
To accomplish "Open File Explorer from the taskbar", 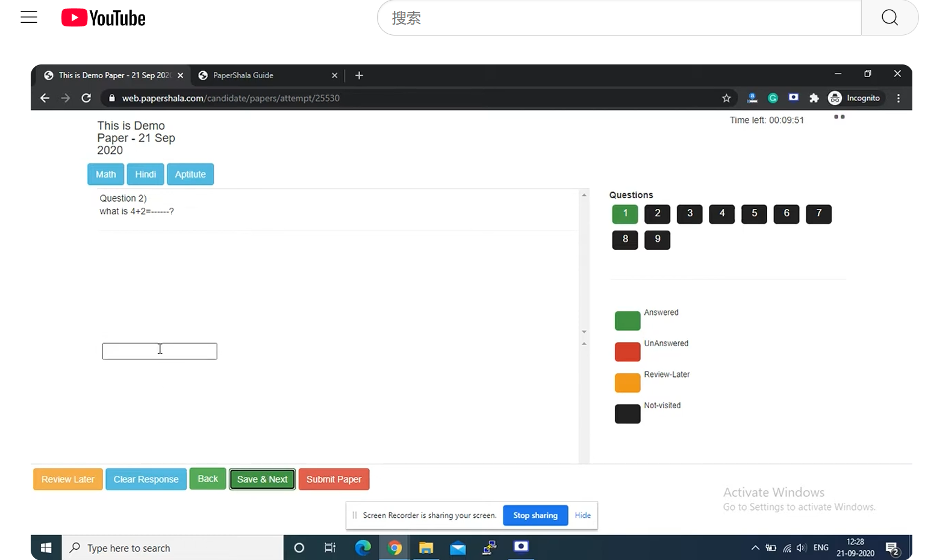I will coord(426,548).
